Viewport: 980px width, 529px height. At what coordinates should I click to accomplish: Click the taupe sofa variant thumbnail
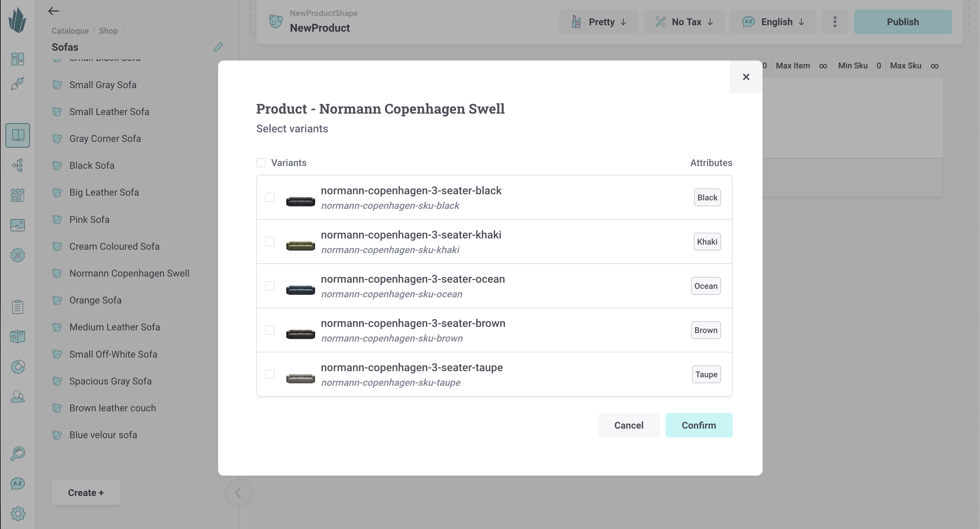coord(300,378)
